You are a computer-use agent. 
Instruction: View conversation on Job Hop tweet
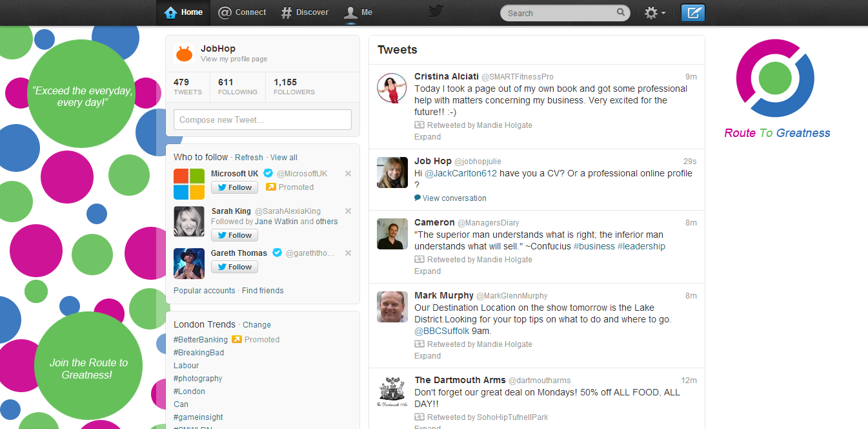[x=450, y=198]
